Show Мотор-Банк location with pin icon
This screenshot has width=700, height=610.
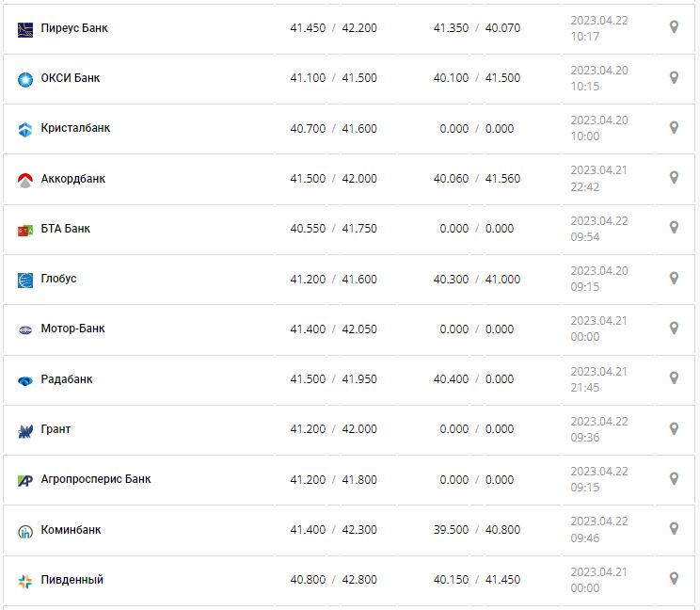click(x=674, y=328)
